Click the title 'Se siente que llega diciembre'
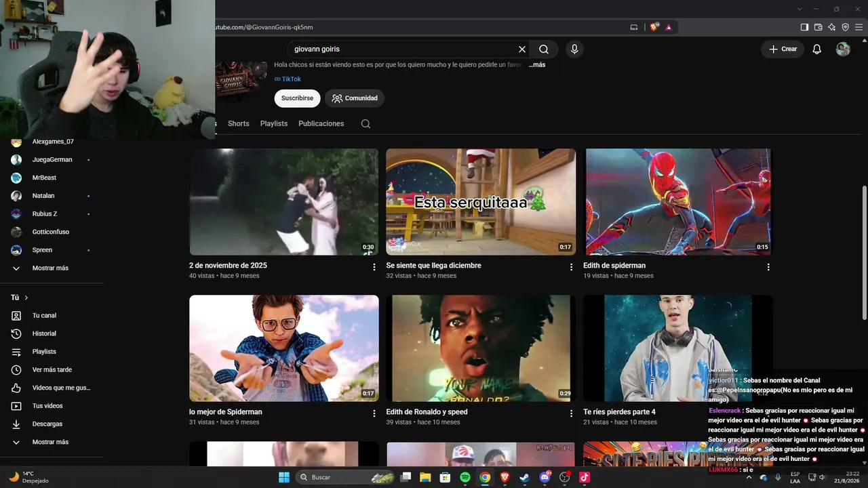Viewport: 868px width, 488px height. tap(433, 266)
